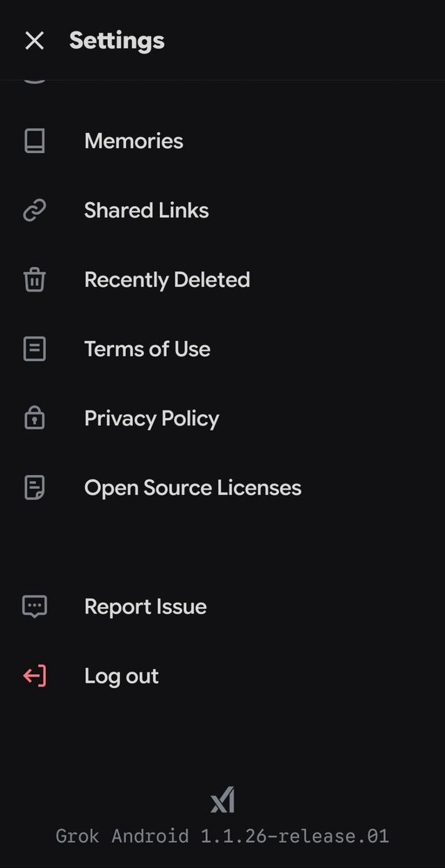Open Shared Links from settings
445x868 pixels.
(x=146, y=210)
